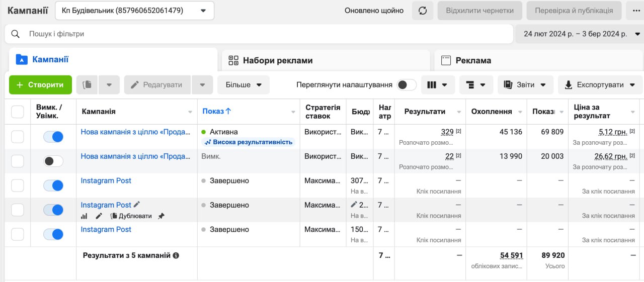This screenshot has width=644, height=282.
Task: Sort by the Охоплення column header
Action: (x=492, y=112)
